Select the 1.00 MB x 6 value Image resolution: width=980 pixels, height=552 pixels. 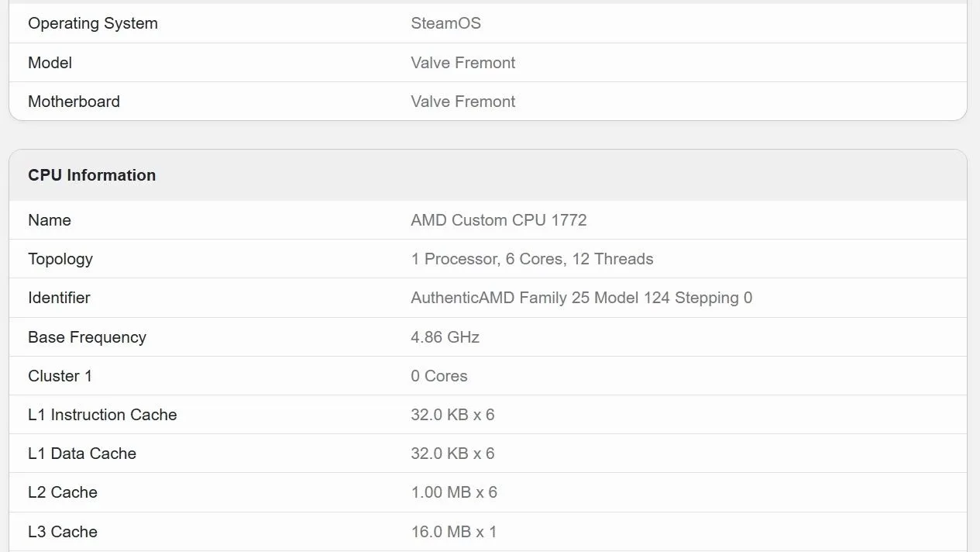(x=454, y=492)
